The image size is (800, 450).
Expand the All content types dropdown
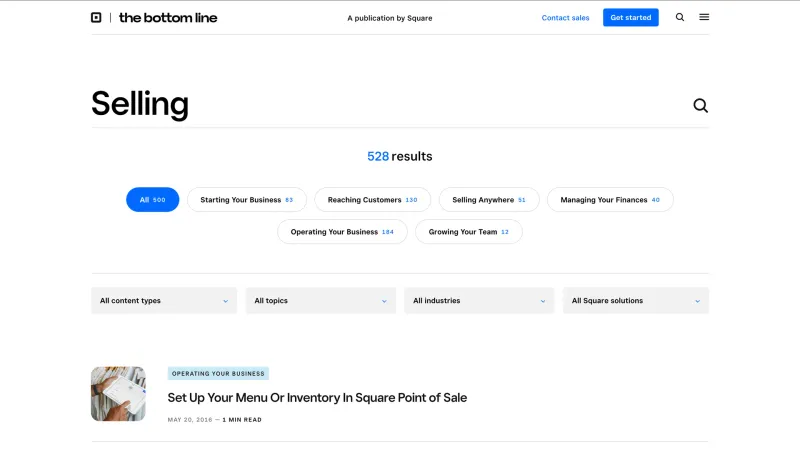164,301
